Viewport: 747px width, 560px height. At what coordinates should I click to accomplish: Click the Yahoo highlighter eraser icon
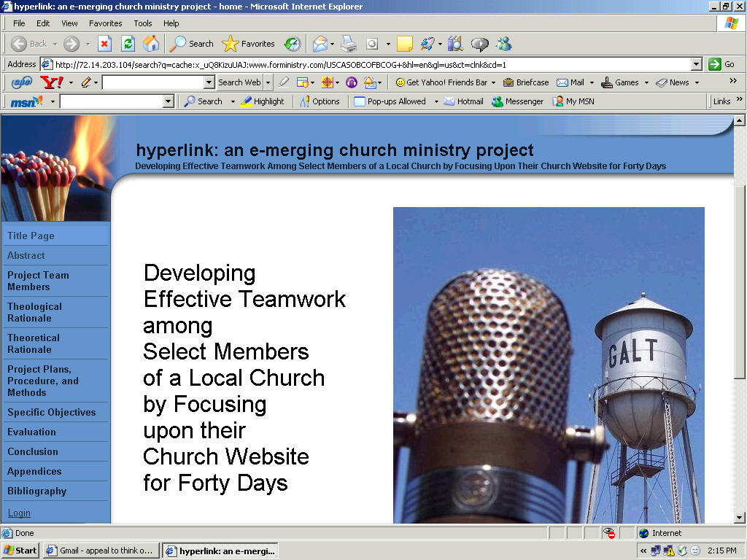tap(284, 82)
